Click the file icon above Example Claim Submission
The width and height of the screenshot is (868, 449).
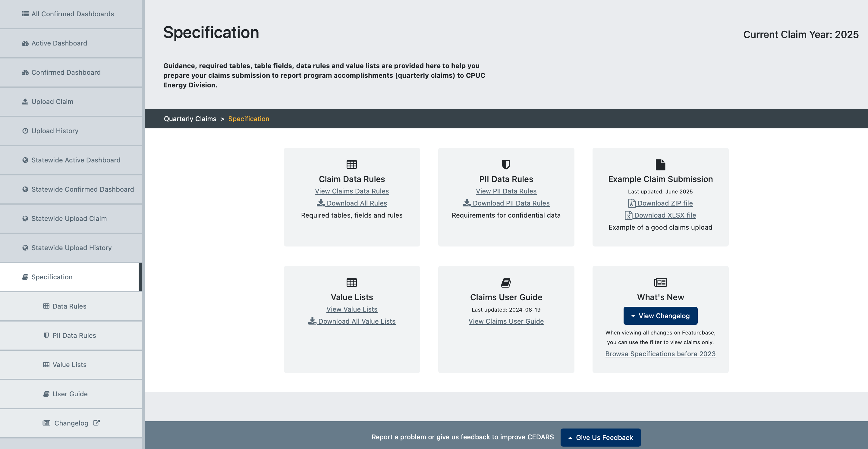tap(660, 165)
